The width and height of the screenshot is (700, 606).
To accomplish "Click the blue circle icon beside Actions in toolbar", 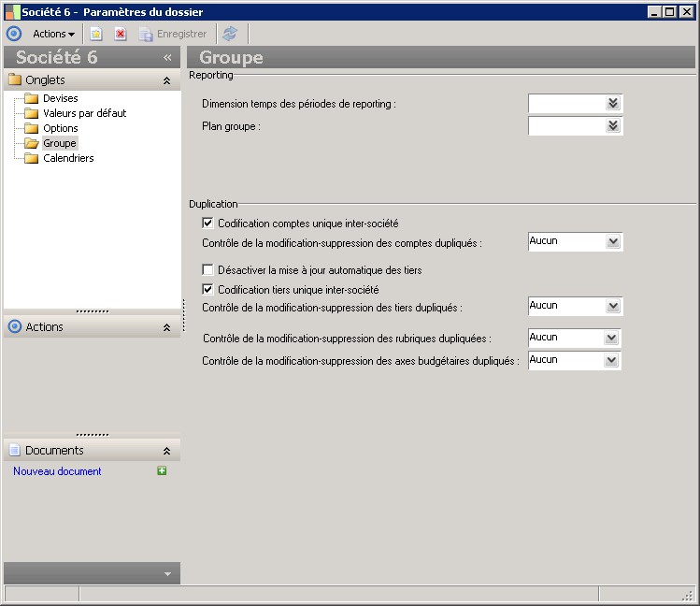I will (14, 34).
